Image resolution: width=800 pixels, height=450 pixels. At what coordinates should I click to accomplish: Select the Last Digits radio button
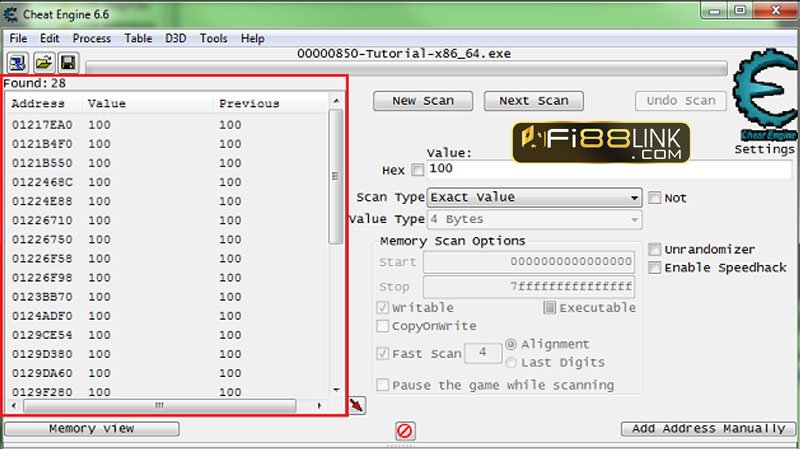tap(511, 363)
